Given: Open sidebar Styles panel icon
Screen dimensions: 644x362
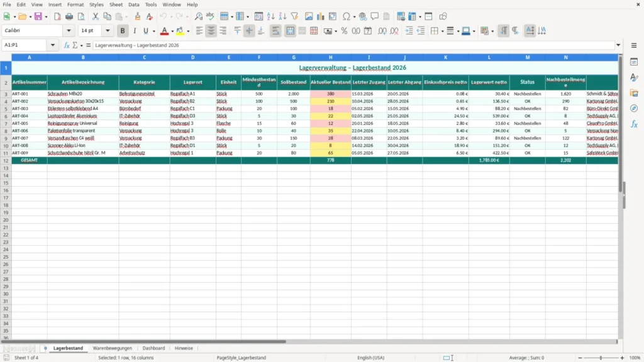Looking at the screenshot, I should click(x=634, y=77).
